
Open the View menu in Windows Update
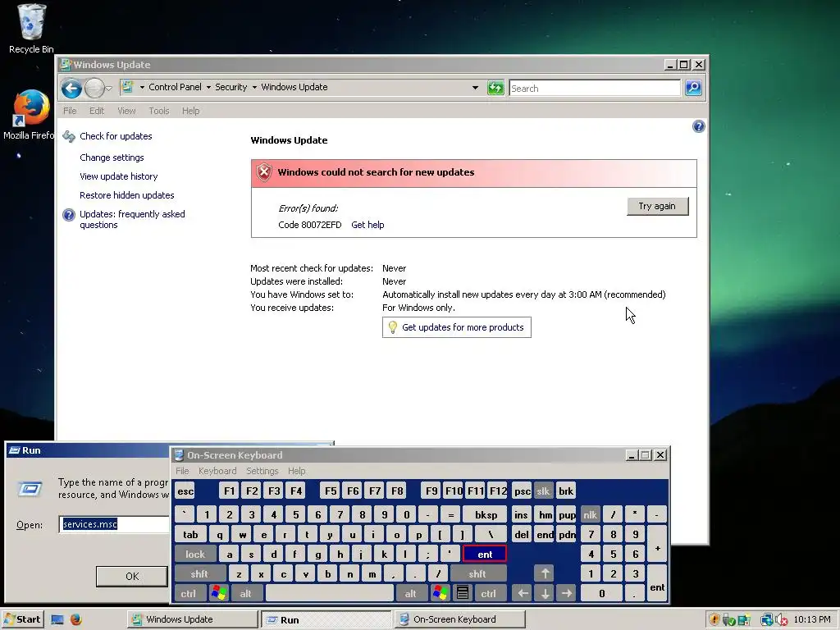(126, 111)
